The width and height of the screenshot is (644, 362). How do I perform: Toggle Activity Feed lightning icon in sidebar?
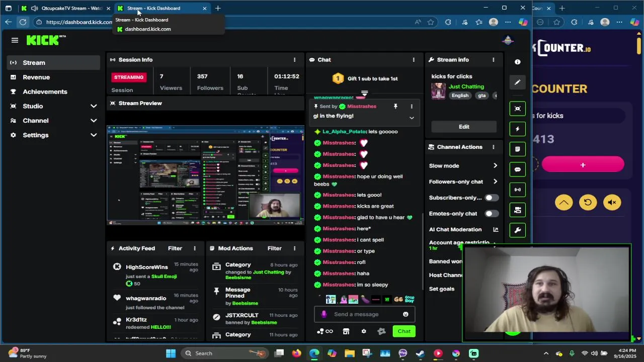[x=517, y=129]
